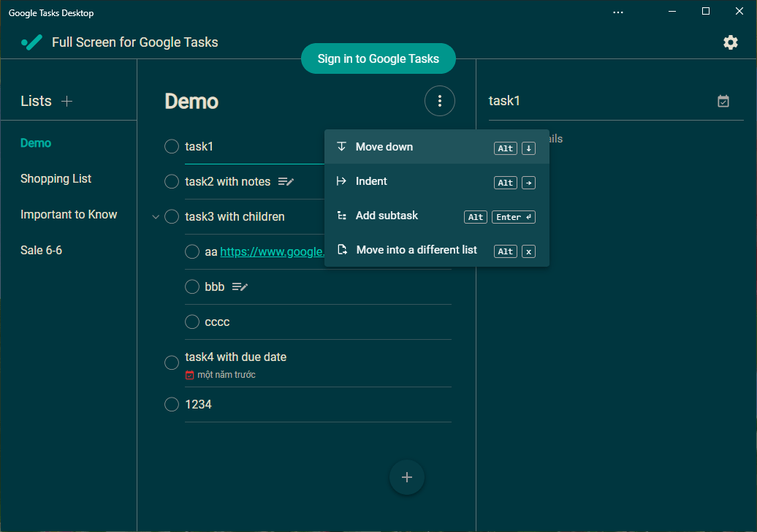Click the bbb subtask text
This screenshot has height=532, width=757.
coord(214,286)
